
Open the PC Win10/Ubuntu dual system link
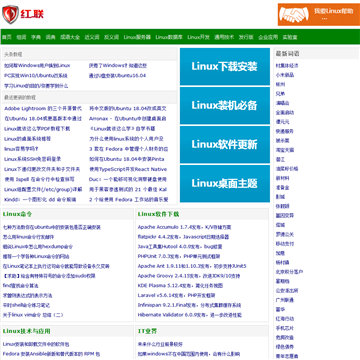pos(36,76)
